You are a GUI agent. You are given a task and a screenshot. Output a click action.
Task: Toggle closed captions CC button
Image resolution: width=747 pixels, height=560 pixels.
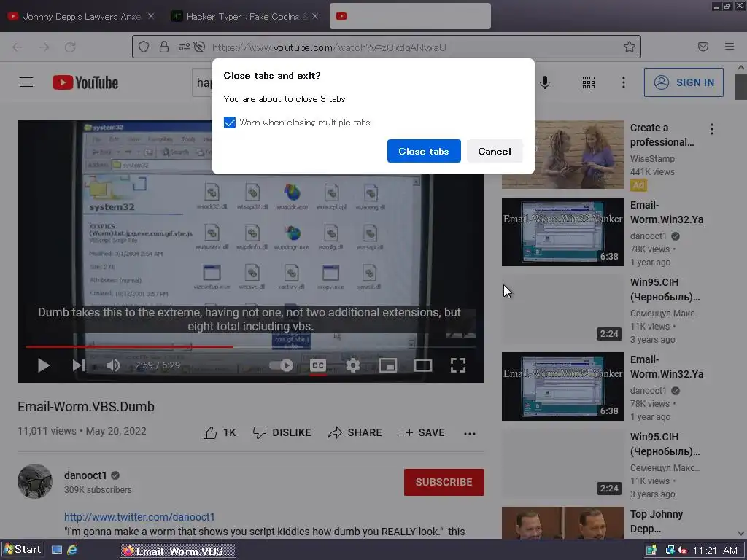[x=318, y=365]
